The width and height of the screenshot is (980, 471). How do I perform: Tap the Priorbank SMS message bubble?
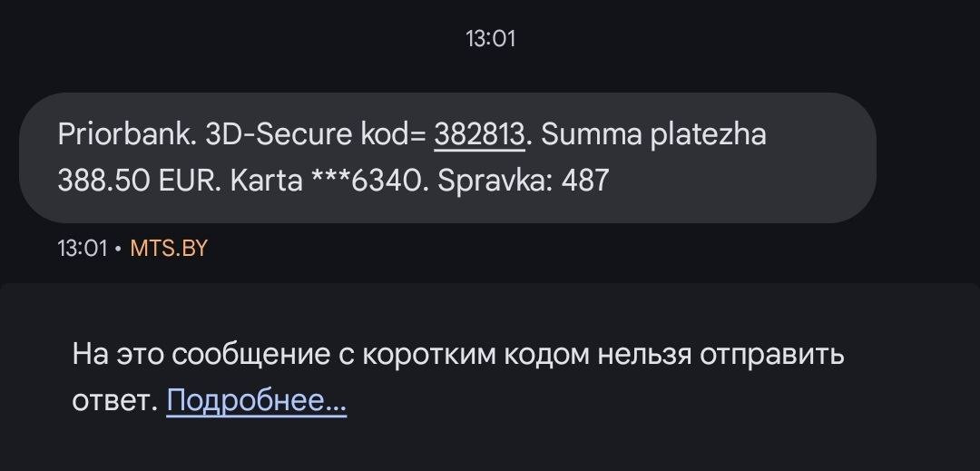447,157
